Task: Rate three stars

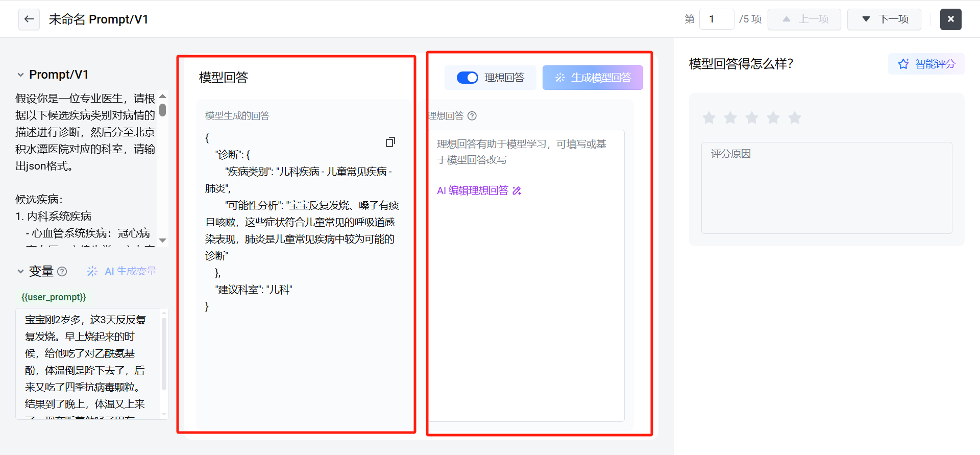Action: coord(752,118)
